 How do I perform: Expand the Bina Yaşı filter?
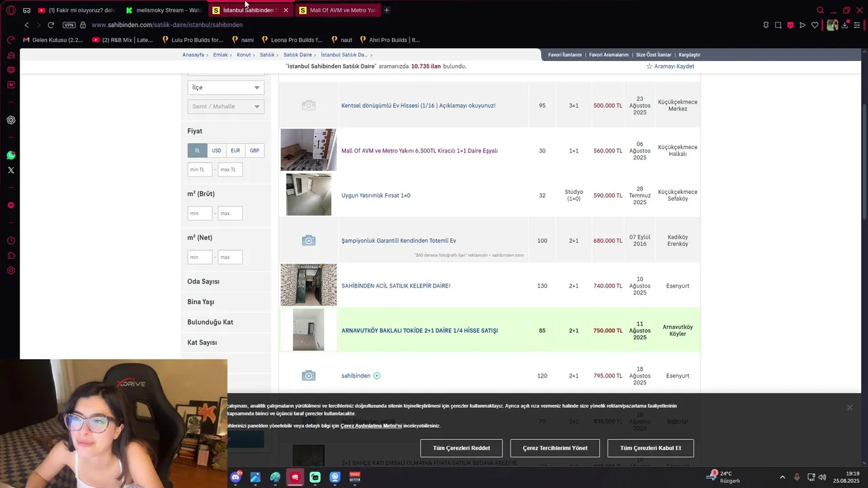(x=226, y=302)
